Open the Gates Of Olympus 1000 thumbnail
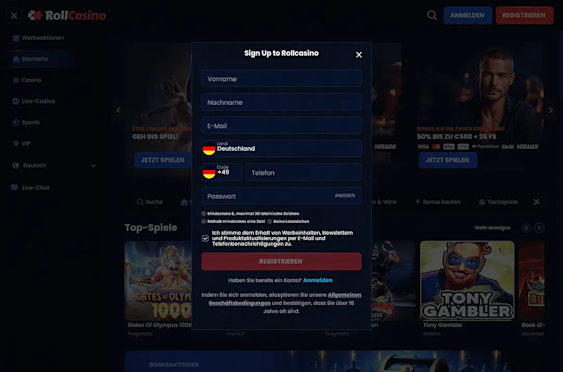Viewport: 563px width, 372px height. (158, 280)
